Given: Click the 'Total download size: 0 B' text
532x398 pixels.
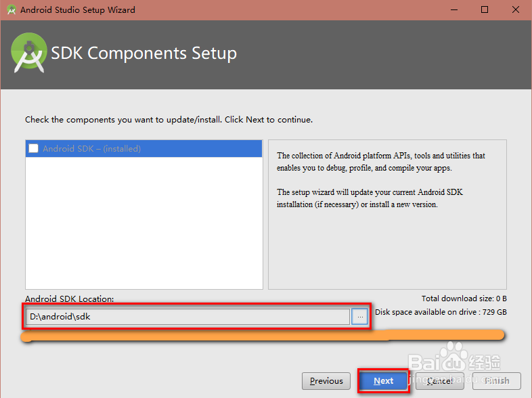Looking at the screenshot, I should point(464,298).
